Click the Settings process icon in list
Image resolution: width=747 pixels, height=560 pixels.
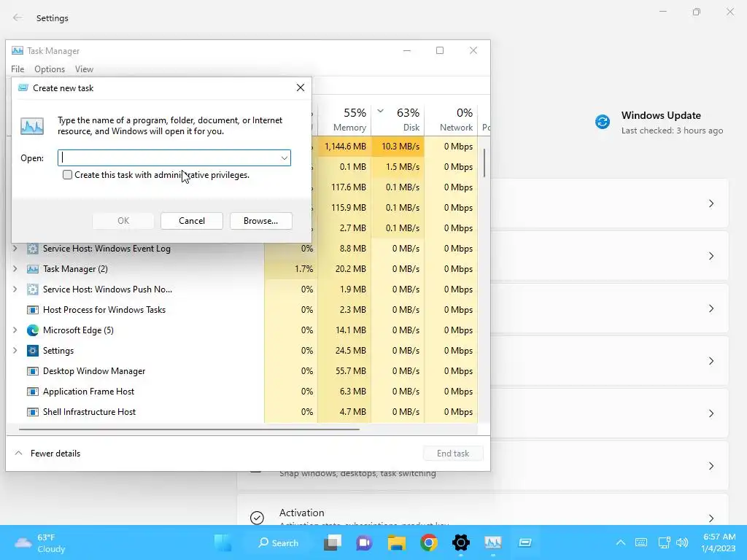[32, 351]
